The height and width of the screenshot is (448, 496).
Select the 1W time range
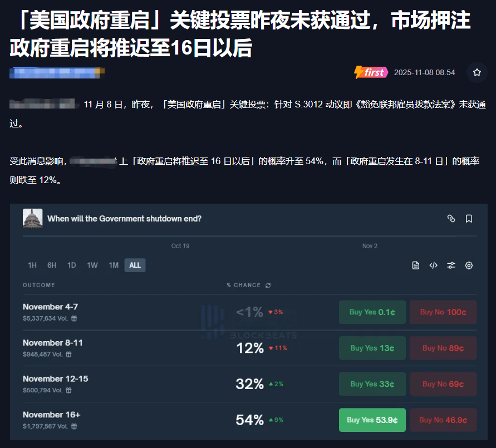pyautogui.click(x=92, y=265)
